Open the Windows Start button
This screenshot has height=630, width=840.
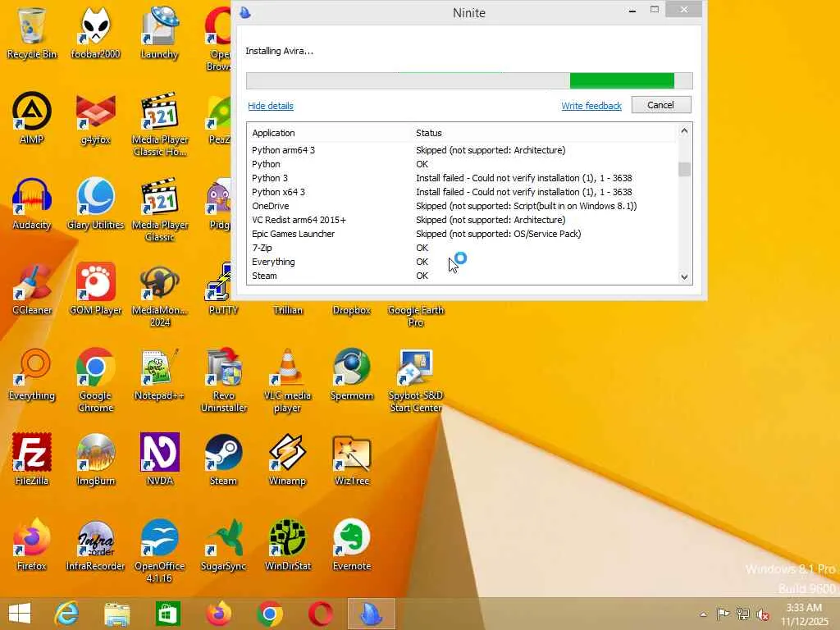[20, 614]
